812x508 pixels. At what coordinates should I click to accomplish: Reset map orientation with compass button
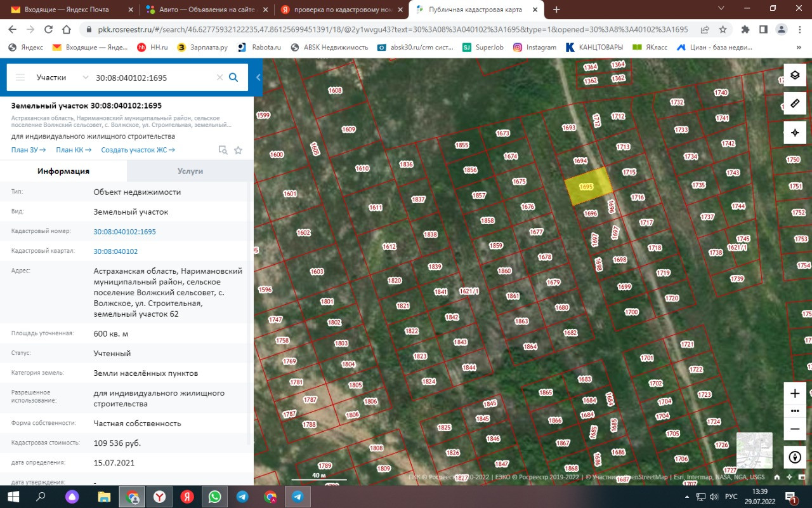[x=794, y=457]
